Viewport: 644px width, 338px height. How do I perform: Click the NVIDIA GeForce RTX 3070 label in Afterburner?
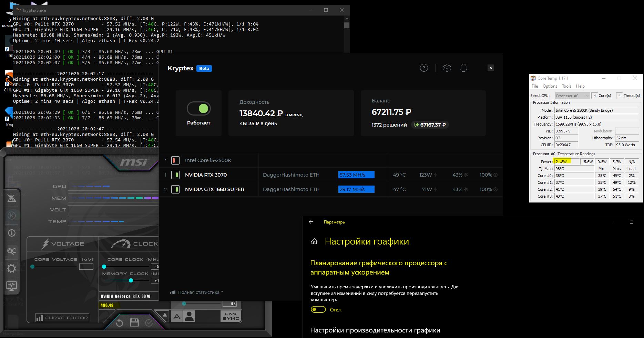[x=125, y=296]
